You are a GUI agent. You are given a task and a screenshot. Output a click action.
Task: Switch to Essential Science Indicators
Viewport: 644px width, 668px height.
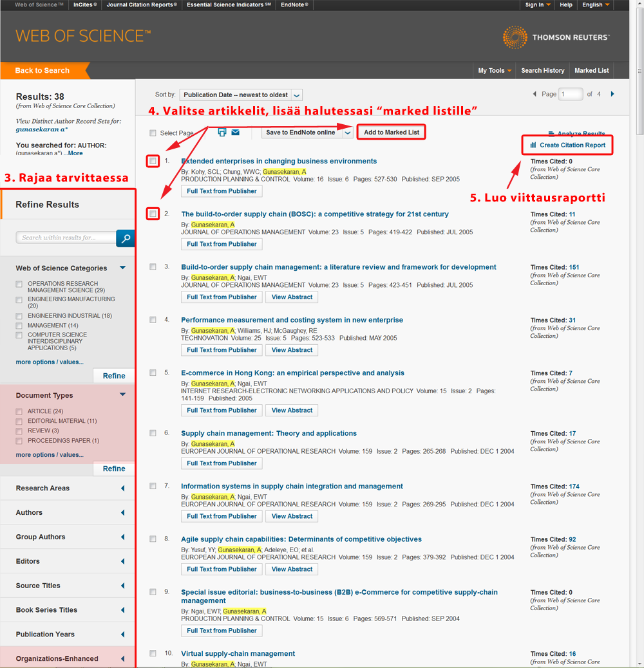click(229, 5)
